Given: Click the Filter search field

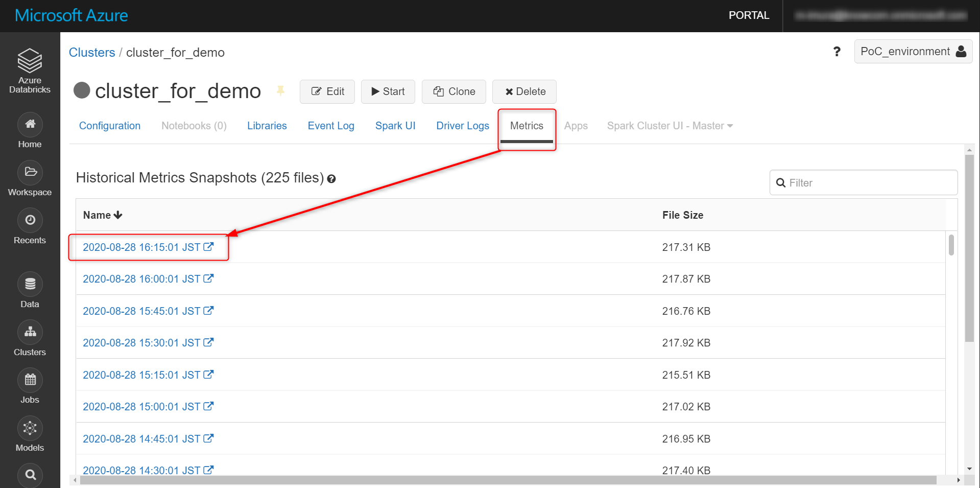Looking at the screenshot, I should pyautogui.click(x=864, y=182).
